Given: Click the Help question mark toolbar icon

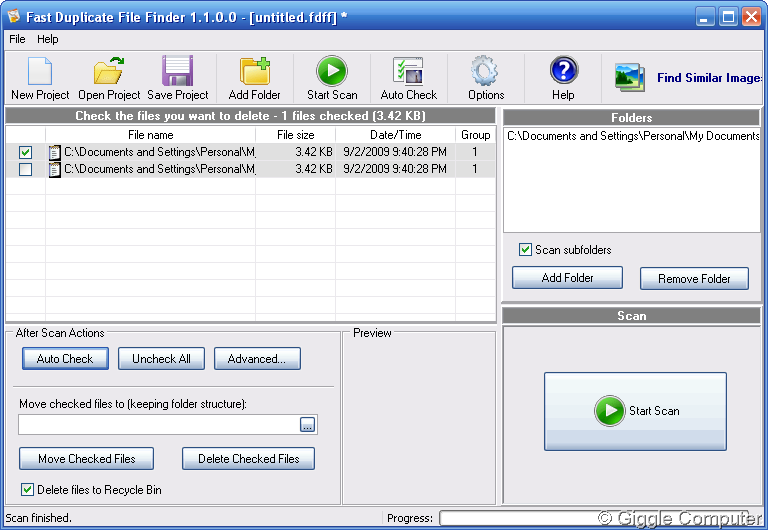Looking at the screenshot, I should tap(563, 70).
